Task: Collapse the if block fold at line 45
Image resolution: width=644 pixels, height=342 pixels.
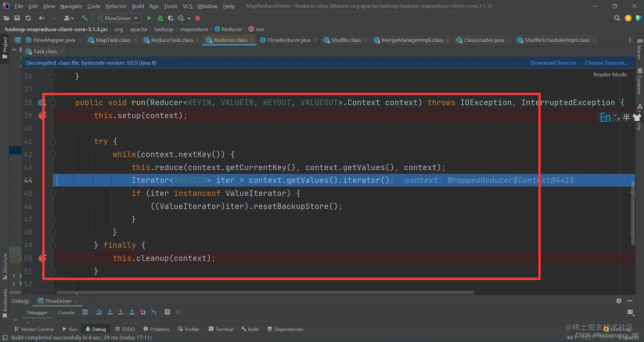Action: click(53, 194)
